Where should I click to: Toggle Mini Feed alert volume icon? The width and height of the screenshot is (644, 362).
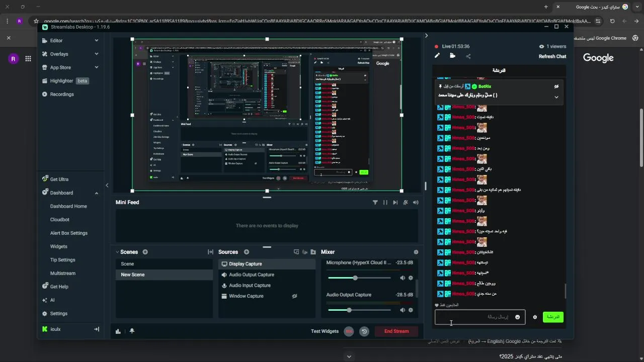pos(416,203)
